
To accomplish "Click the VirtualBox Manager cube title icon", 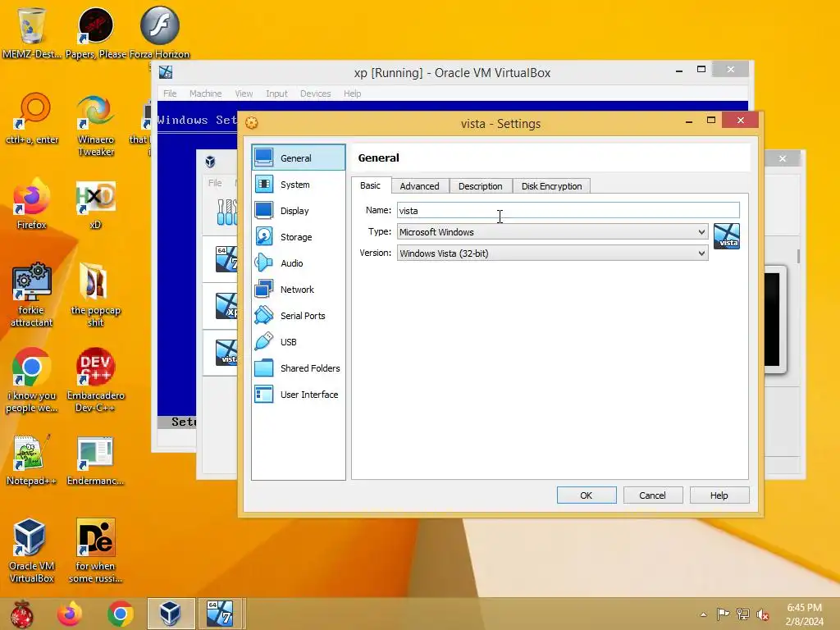I will point(211,162).
